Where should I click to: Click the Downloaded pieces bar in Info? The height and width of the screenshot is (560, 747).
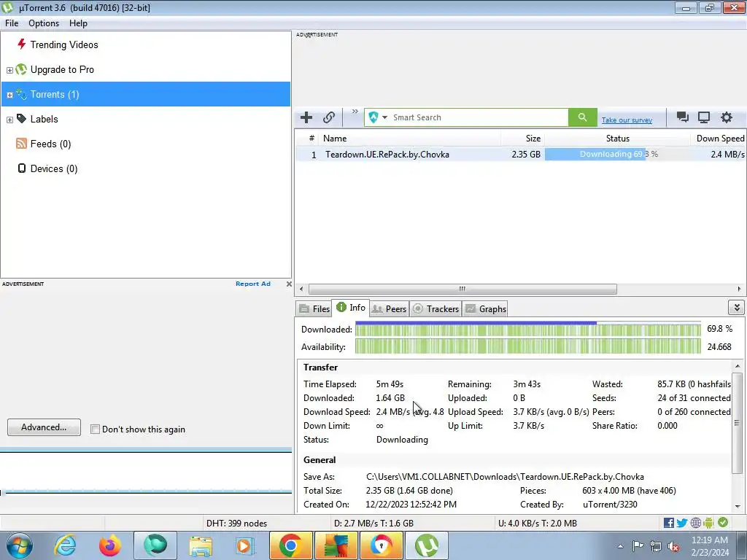[528, 330]
